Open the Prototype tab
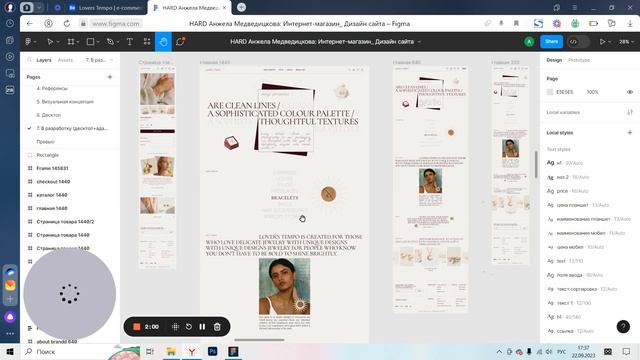 [579, 60]
